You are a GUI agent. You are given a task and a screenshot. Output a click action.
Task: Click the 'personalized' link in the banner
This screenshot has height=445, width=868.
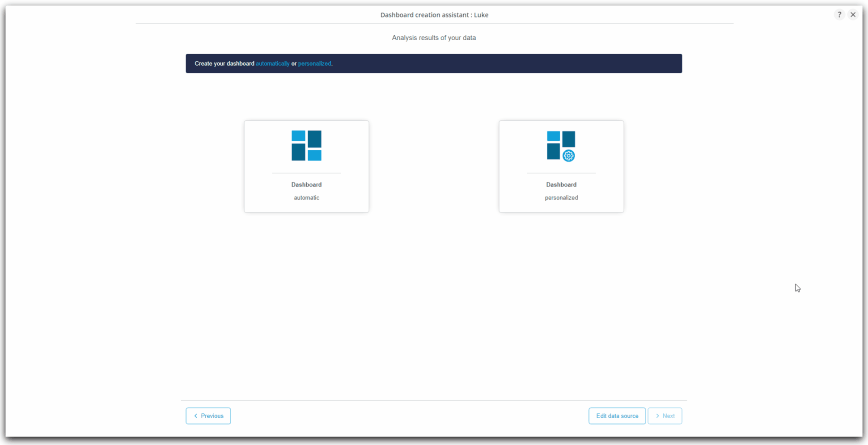(314, 64)
